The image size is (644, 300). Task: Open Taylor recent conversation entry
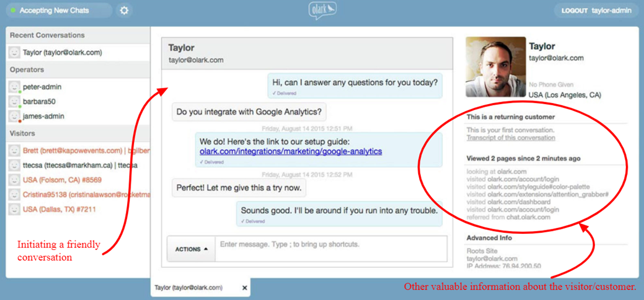78,53
